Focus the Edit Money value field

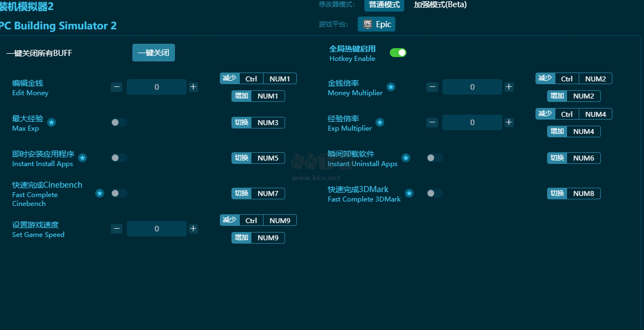pyautogui.click(x=157, y=87)
